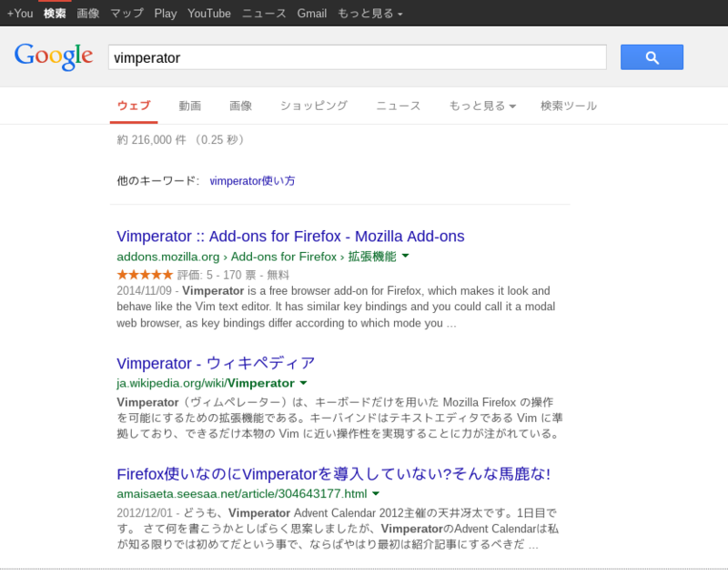
Task: Click result count 約 216,000 件 text
Action: tap(151, 140)
